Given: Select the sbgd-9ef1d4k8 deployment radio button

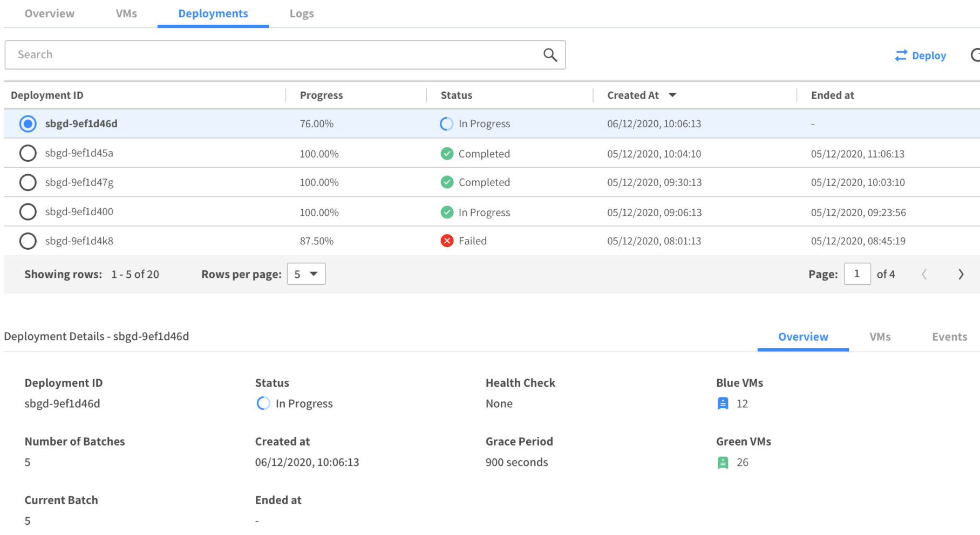Looking at the screenshot, I should click(x=28, y=241).
